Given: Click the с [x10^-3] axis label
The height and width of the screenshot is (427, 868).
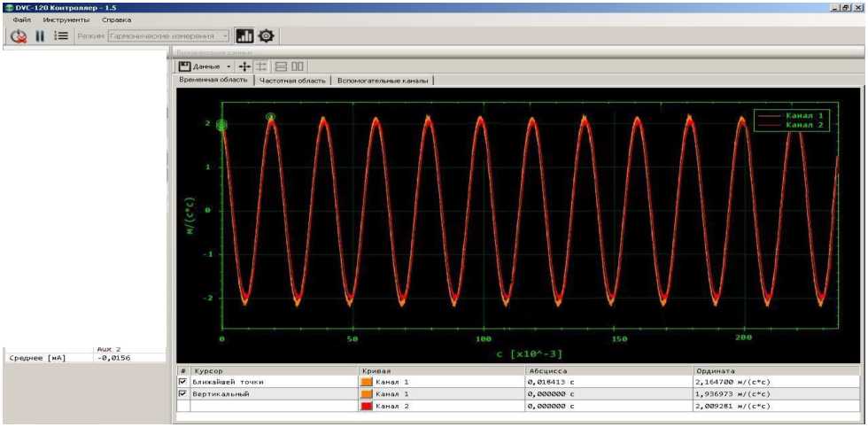Looking at the screenshot, I should click(530, 353).
